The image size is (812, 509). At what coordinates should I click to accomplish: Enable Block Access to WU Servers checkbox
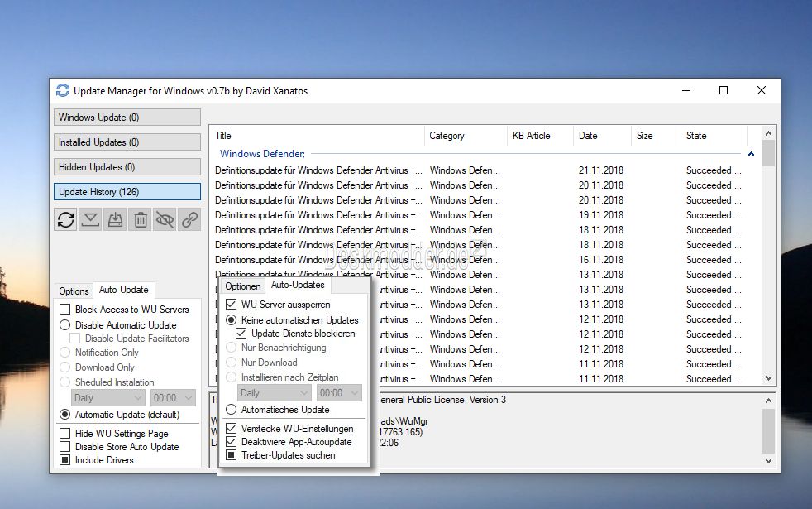pos(65,310)
